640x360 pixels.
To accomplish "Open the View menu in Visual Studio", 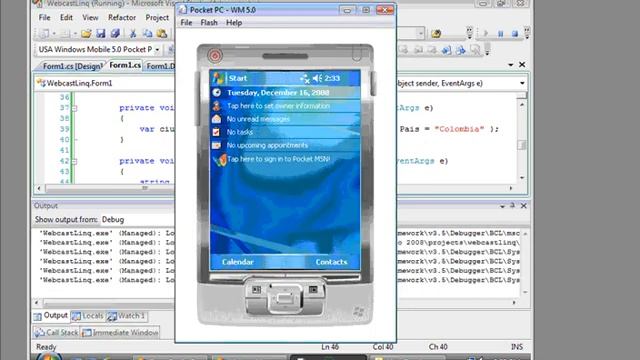I will 90,18.
